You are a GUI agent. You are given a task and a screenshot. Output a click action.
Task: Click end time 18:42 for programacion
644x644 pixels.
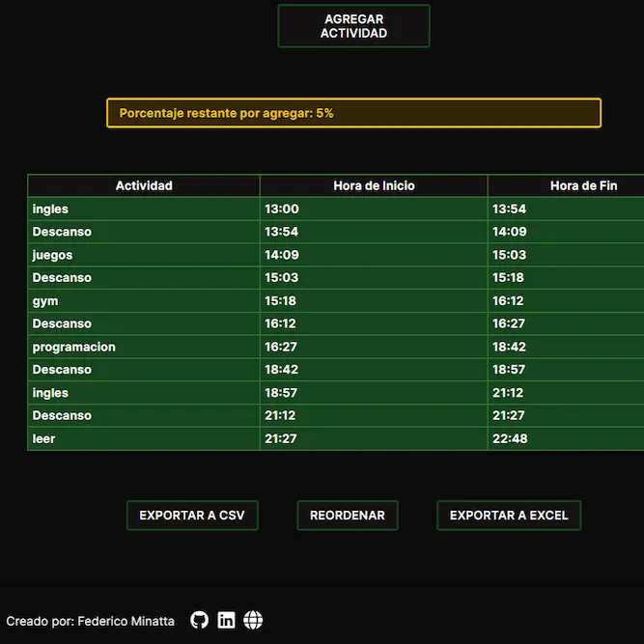pyautogui.click(x=566, y=347)
